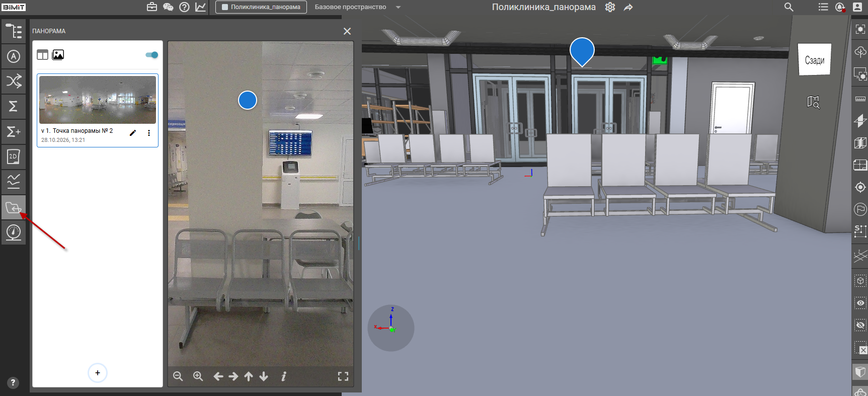Screen dimensions: 868x396
Task: Open the user profile icon
Action: pos(857,7)
